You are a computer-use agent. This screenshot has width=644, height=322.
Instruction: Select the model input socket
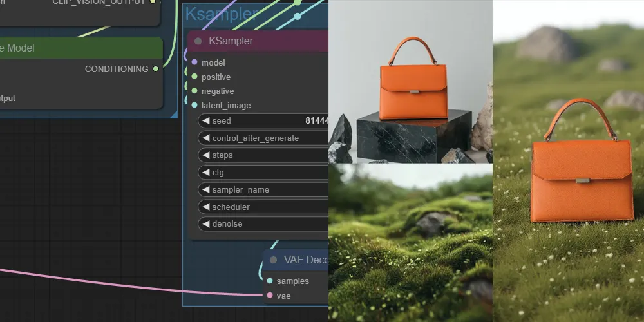click(194, 62)
